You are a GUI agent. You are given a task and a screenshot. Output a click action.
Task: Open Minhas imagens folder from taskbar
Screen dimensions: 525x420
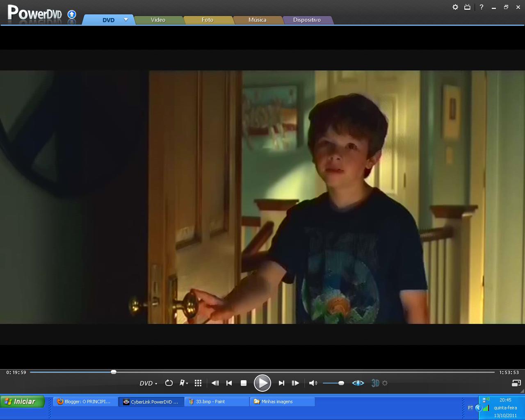tap(283, 402)
